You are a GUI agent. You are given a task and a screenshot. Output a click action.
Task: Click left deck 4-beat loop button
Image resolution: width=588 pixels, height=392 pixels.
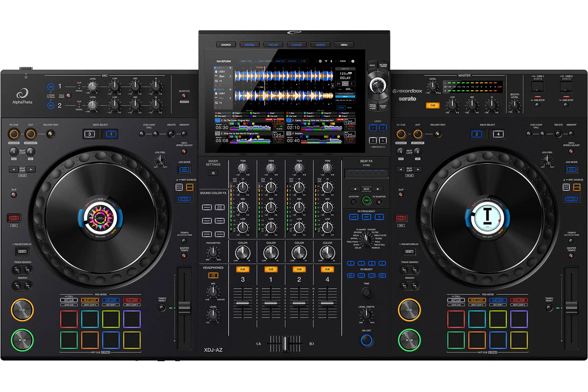click(x=14, y=152)
